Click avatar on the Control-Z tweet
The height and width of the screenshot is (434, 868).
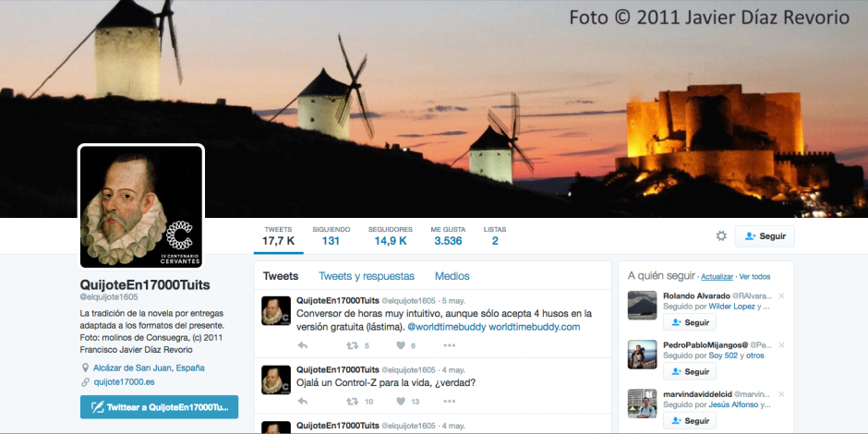point(276,380)
